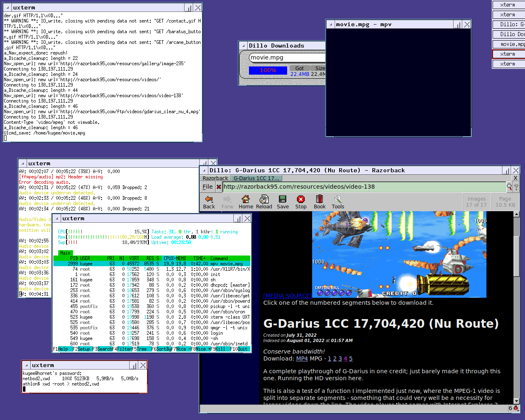Switch to the movie.mpg entry in the icon manager
525x420 pixels.
pyautogui.click(x=509, y=44)
